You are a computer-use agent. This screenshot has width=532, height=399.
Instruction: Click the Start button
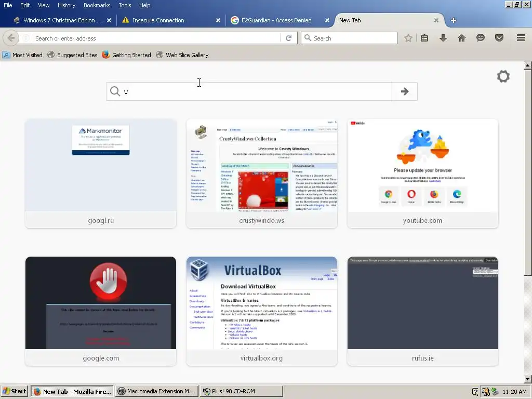point(14,391)
